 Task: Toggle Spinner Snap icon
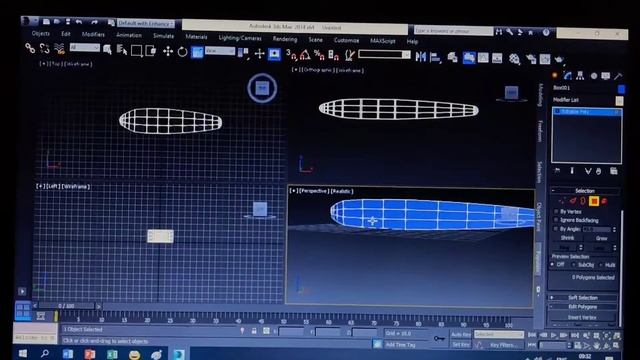(x=333, y=56)
